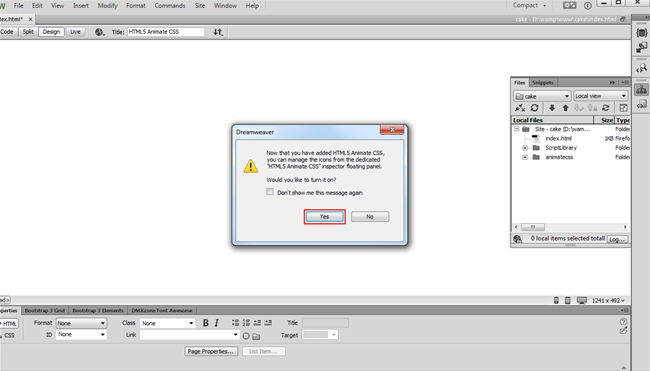Screen dimensions: 650x371
Task: Switch to the Snippets tab
Action: [x=543, y=82]
